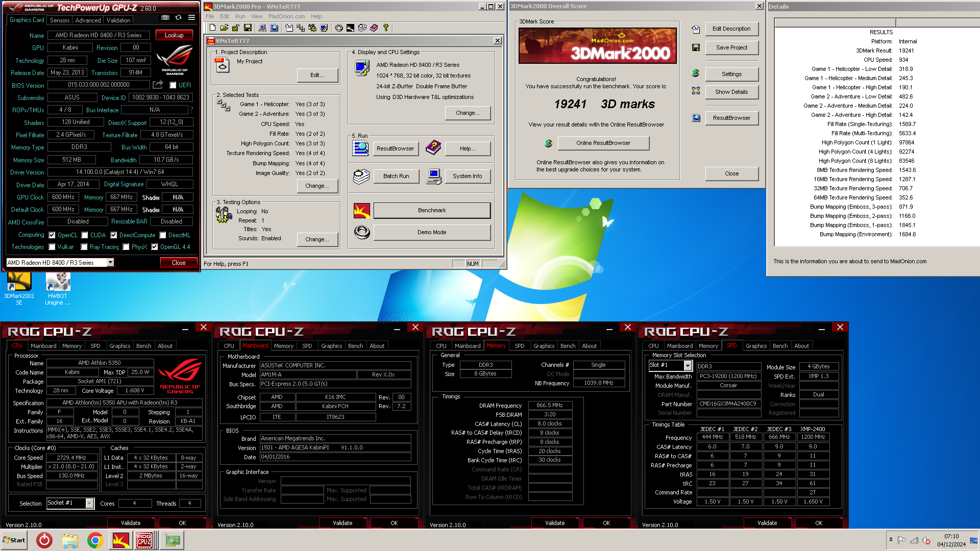
Task: Click GPU-Z screenshot camera icon
Action: coord(165,17)
